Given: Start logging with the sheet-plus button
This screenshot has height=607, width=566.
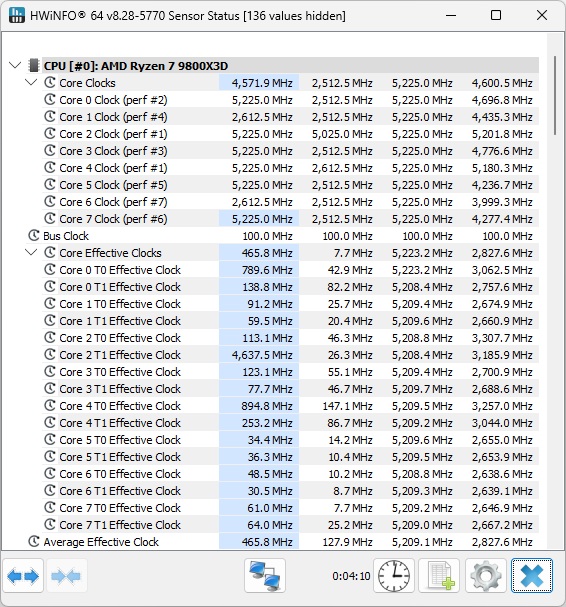Looking at the screenshot, I should click(x=439, y=576).
